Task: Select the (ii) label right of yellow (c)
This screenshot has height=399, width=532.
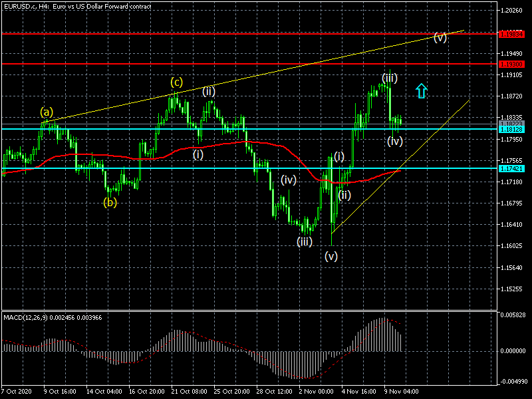Action: pos(209,91)
